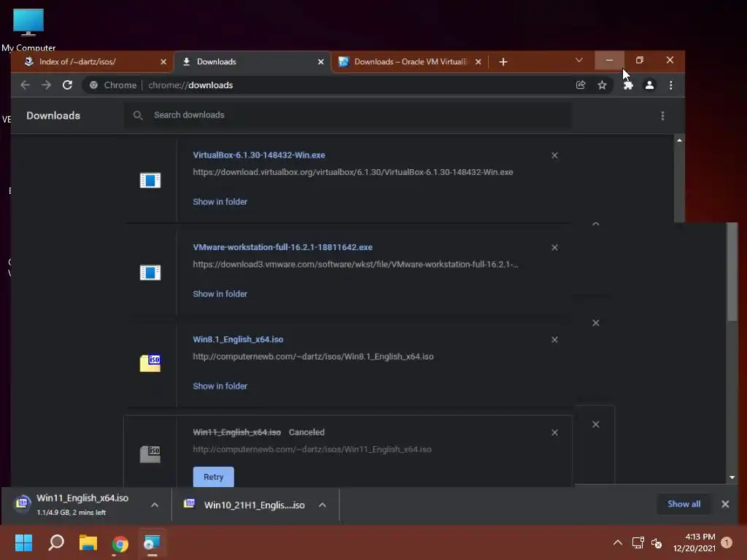The image size is (747, 560).
Task: Open the tab search chevron
Action: (578, 60)
